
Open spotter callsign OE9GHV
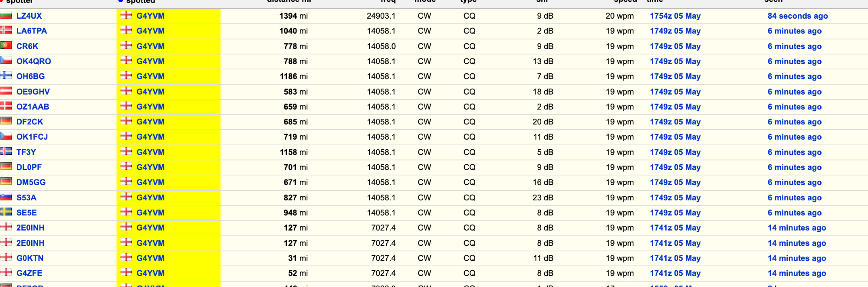33,91
